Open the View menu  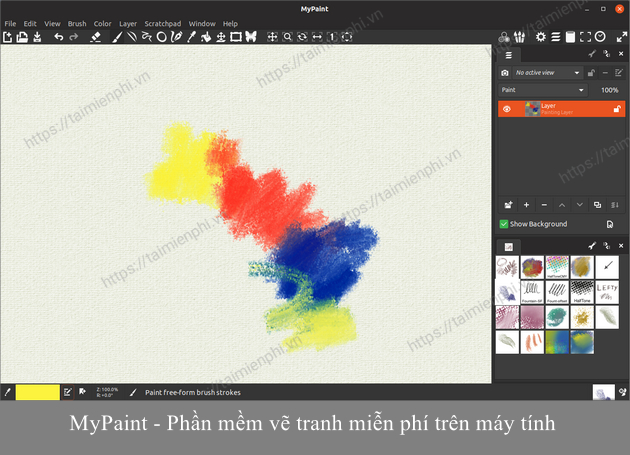pyautogui.click(x=52, y=24)
